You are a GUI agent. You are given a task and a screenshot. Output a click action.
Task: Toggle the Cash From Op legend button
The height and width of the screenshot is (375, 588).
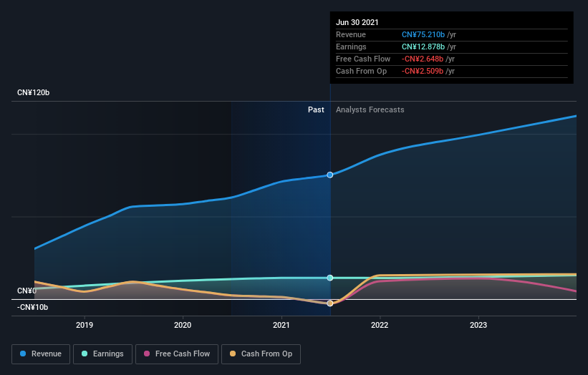[x=261, y=354]
